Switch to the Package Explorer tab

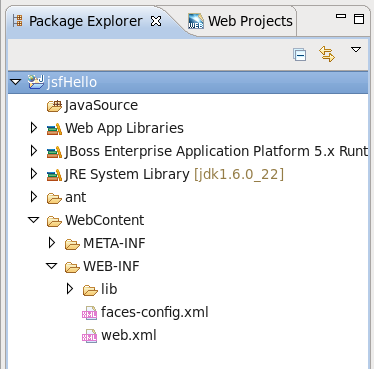click(x=86, y=21)
